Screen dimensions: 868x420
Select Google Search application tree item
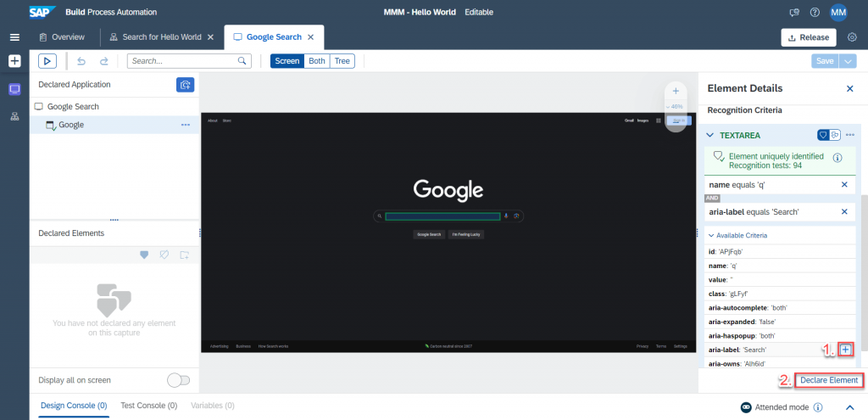point(114,106)
